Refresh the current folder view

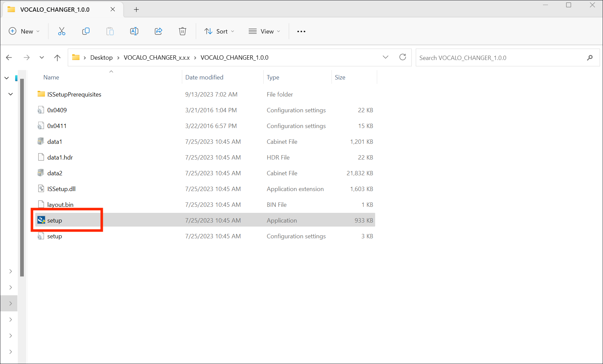point(403,57)
